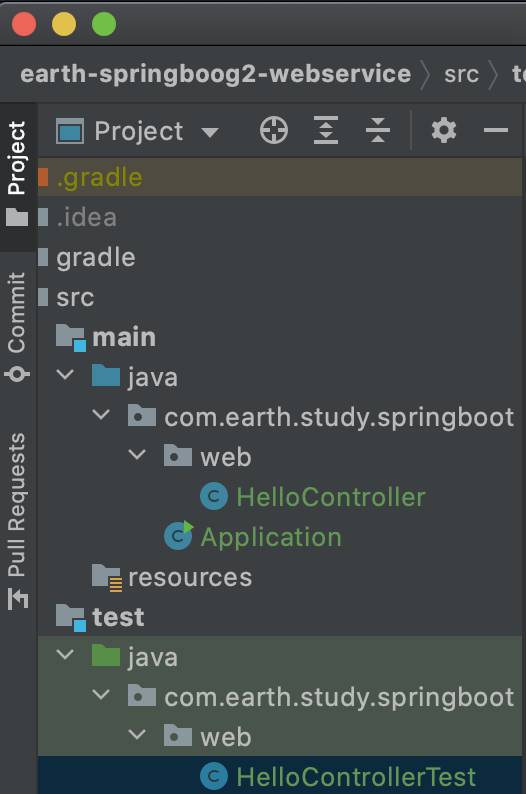Collapse the web package under test

(137, 734)
